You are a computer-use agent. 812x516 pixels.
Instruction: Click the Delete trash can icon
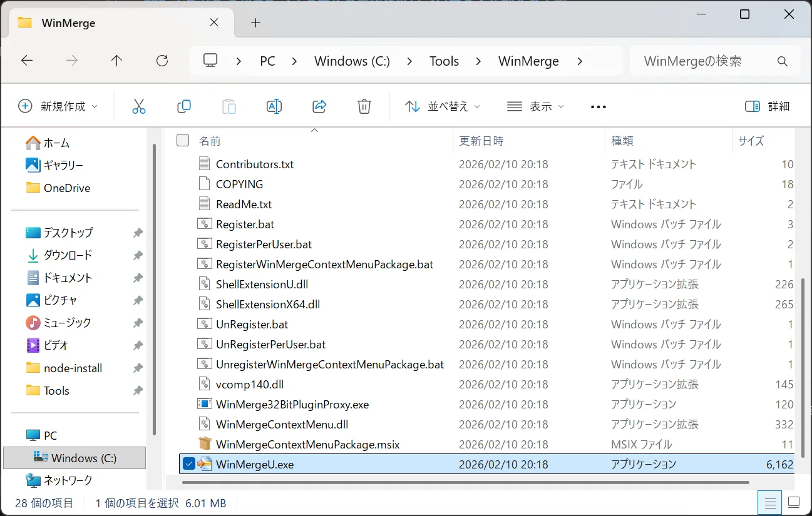point(364,106)
